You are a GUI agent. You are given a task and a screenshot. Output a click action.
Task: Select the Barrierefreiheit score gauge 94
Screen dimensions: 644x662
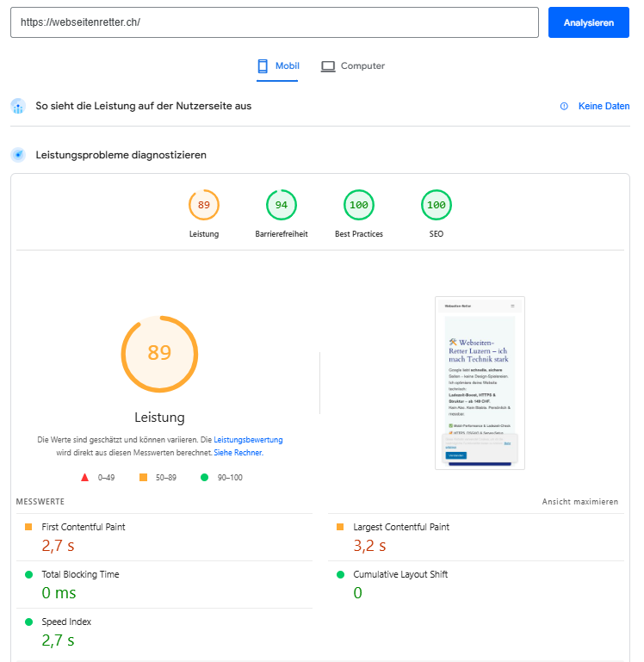tap(282, 205)
